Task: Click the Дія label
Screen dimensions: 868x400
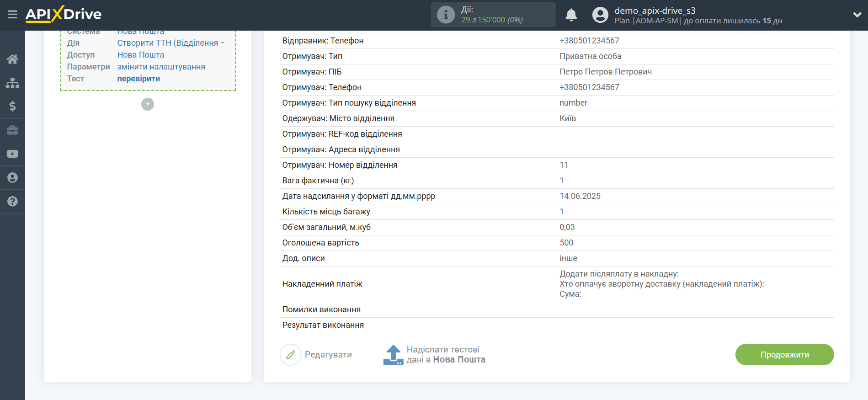Action: pyautogui.click(x=73, y=43)
